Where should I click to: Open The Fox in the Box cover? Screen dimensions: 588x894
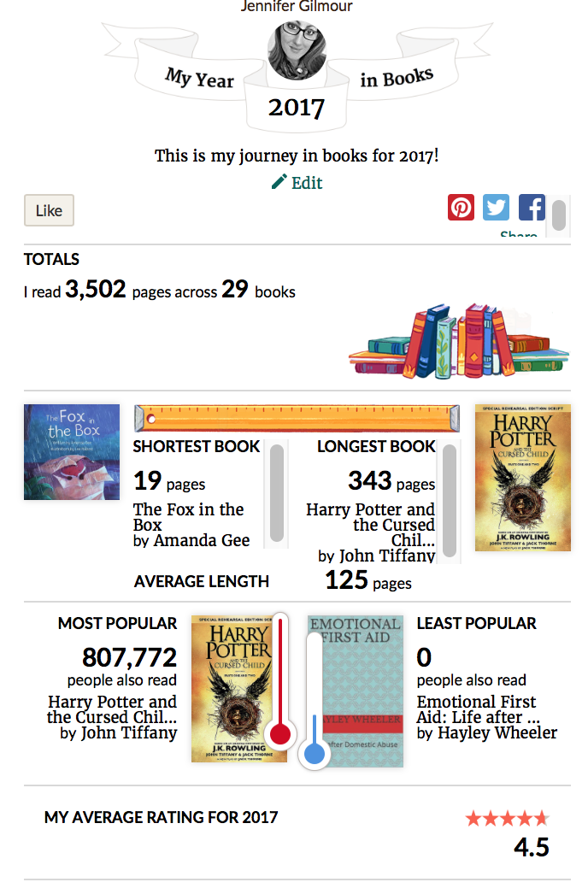coord(72,452)
